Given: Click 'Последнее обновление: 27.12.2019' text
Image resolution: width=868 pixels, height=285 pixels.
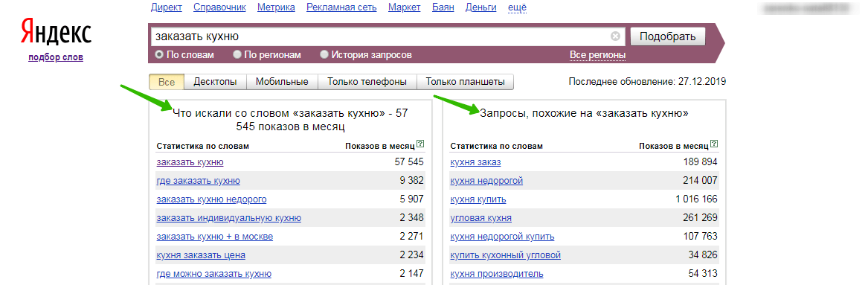Looking at the screenshot, I should [x=647, y=82].
